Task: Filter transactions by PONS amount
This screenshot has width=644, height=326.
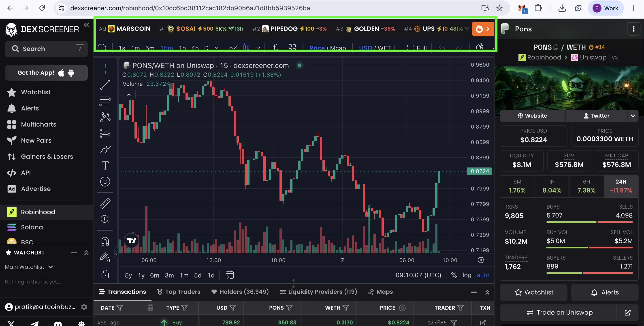Action: (x=290, y=308)
